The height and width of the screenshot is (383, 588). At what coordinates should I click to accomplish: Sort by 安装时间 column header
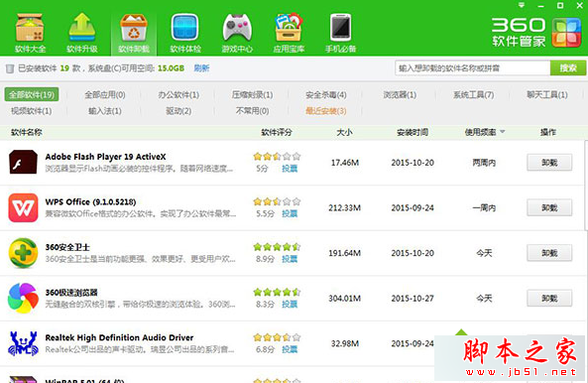[x=412, y=132]
